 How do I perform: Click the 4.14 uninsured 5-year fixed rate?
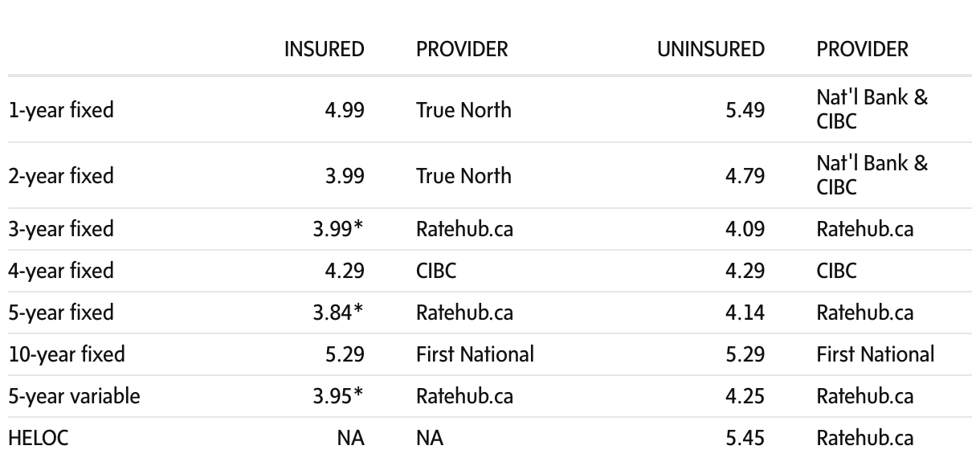tap(745, 313)
